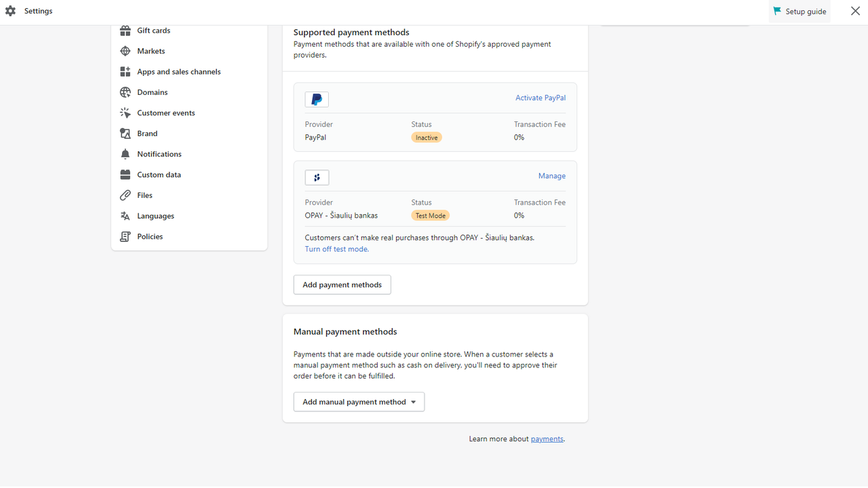868x488 pixels.
Task: Click the Custom data icon
Action: click(x=125, y=175)
